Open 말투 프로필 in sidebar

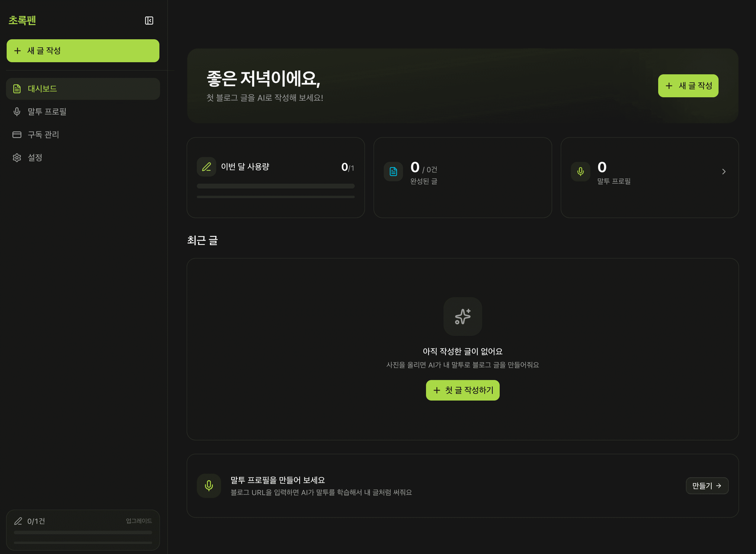[x=47, y=112]
